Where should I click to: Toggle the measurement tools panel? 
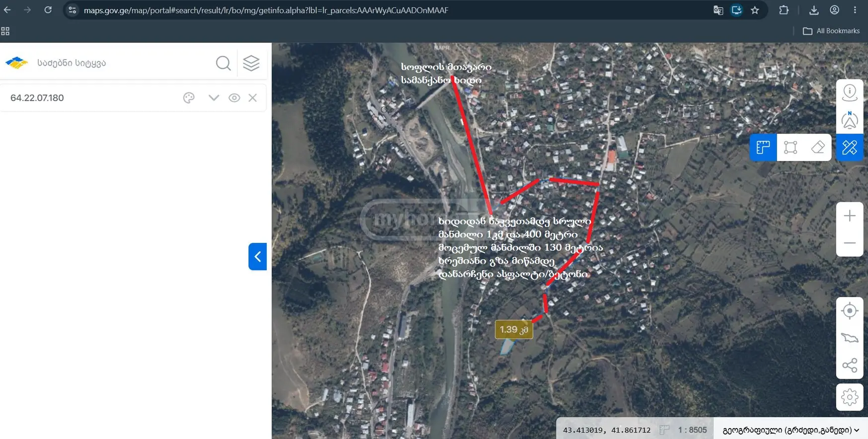pos(850,147)
